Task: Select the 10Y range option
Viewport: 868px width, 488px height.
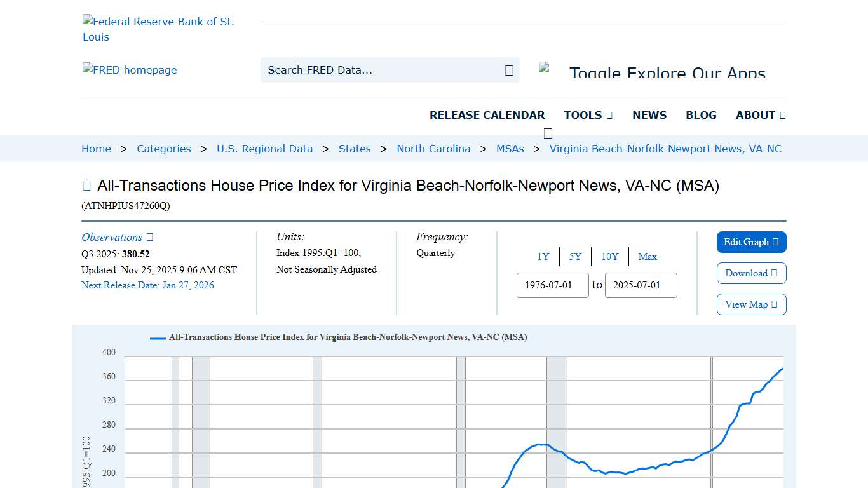Action: click(x=609, y=257)
